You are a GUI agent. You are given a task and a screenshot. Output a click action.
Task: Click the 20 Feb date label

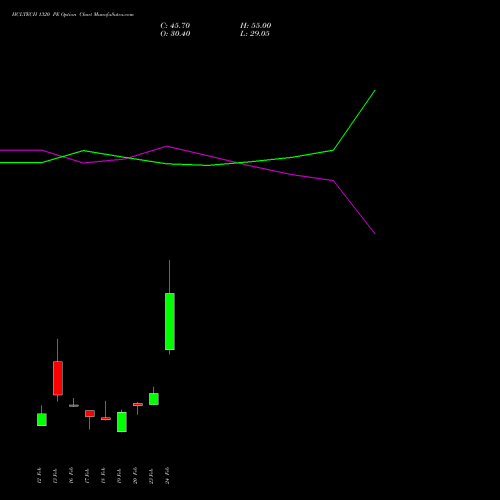135,475
